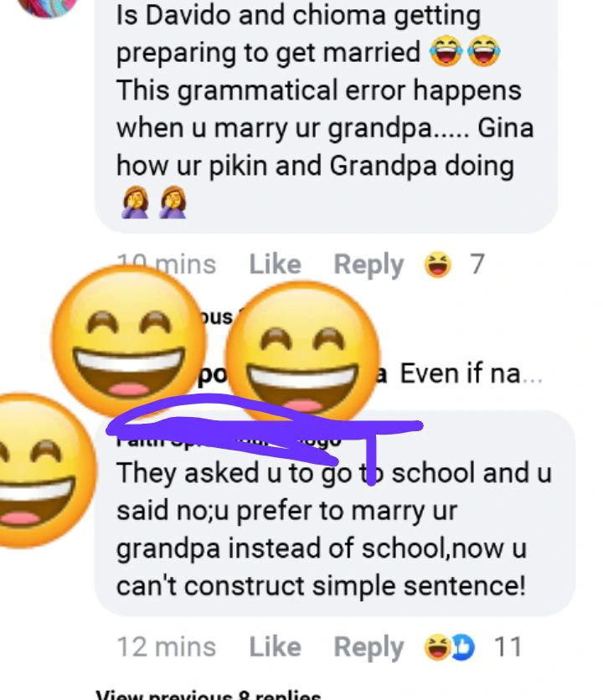View the 7 reactions count
Screen dimensions: 603x700
(x=477, y=265)
